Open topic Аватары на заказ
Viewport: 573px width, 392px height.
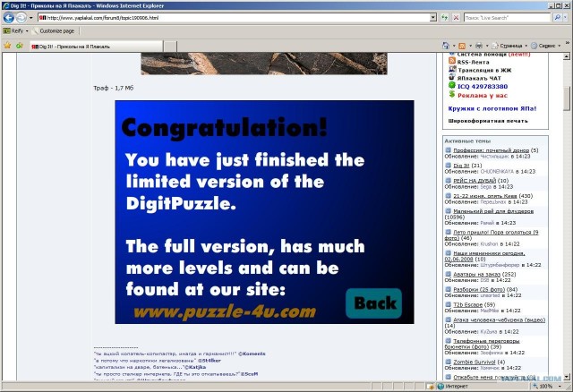[x=475, y=275]
